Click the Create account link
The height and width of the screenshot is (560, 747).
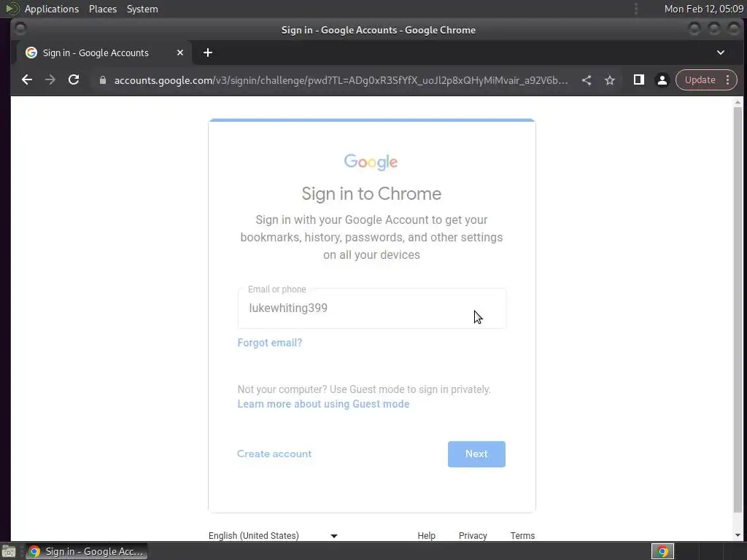tap(274, 454)
